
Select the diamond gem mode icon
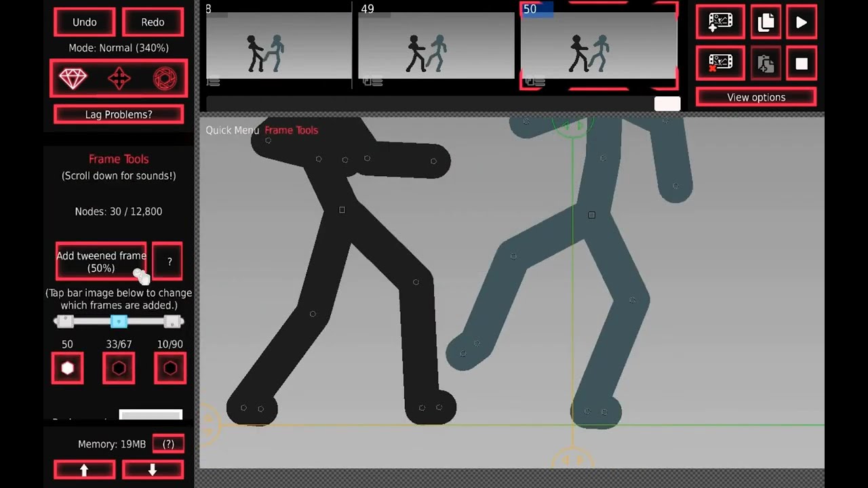pos(73,79)
